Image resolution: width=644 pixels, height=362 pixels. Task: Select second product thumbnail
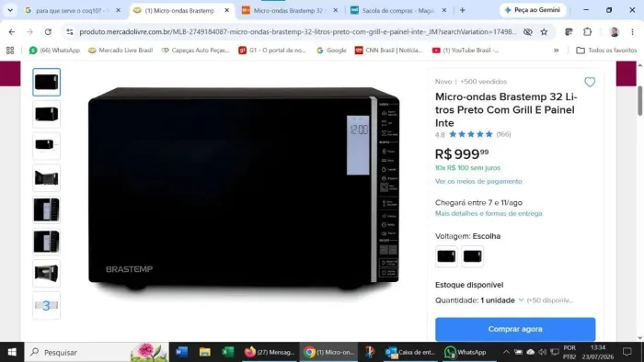[x=46, y=114]
